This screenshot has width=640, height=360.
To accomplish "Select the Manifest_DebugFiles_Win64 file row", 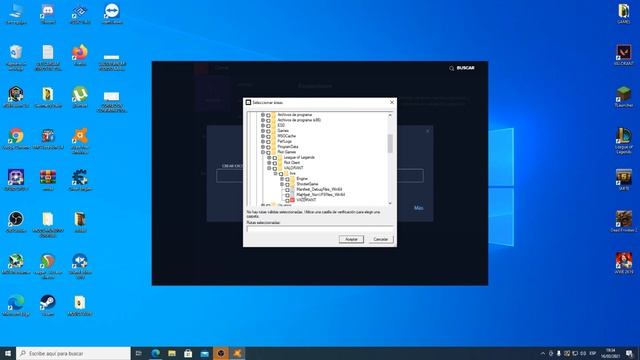I will (319, 189).
